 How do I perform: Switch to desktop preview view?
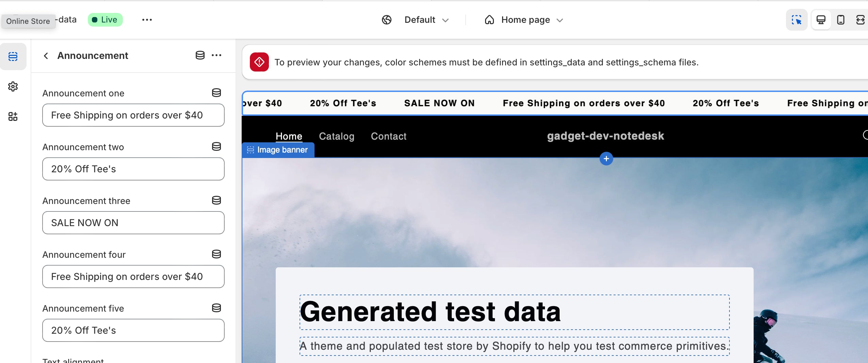pyautogui.click(x=821, y=20)
